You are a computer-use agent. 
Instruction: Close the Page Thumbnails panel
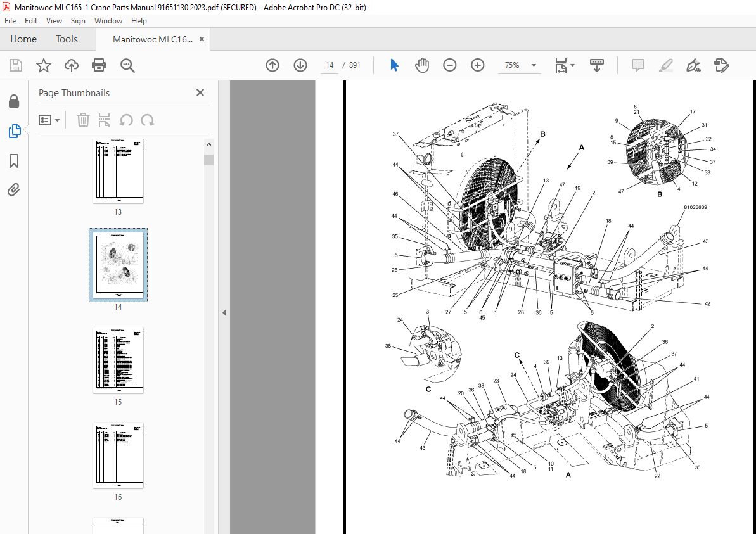[200, 92]
